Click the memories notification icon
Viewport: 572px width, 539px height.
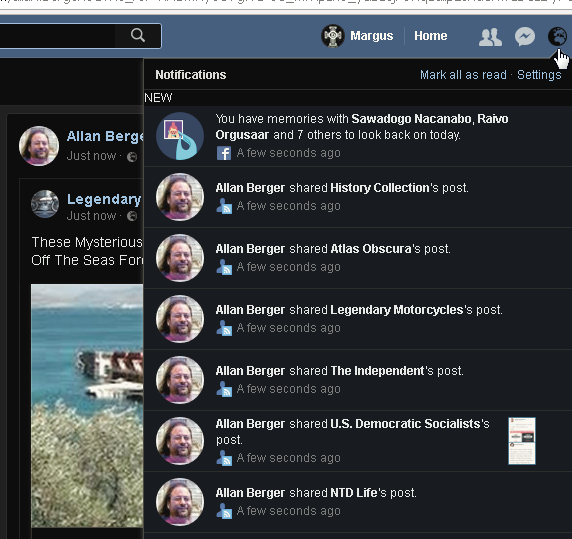click(180, 136)
